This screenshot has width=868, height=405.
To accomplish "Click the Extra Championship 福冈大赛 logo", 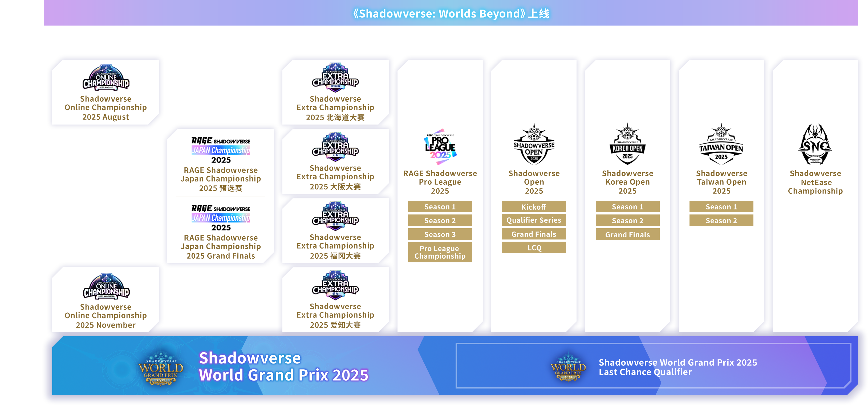I will (x=335, y=216).
